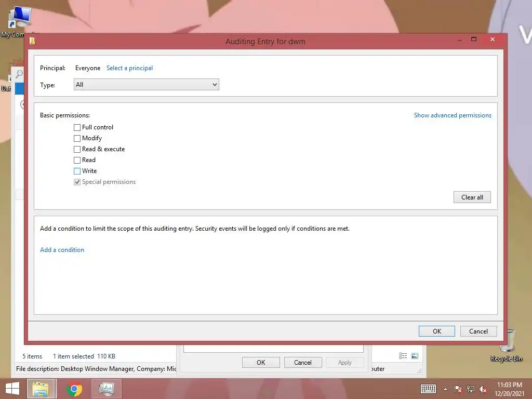Click the search magnifier icon behind the dialog
The height and width of the screenshot is (399, 532).
click(19, 74)
